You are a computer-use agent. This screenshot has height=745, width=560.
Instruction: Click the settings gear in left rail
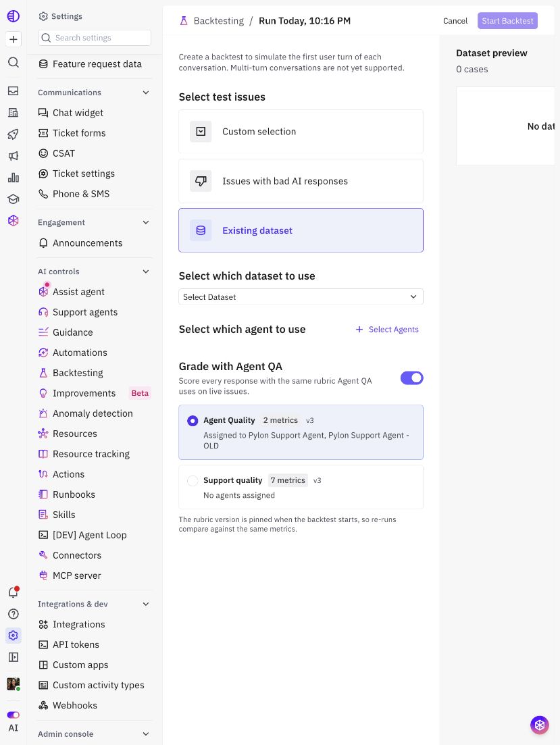[x=14, y=636]
